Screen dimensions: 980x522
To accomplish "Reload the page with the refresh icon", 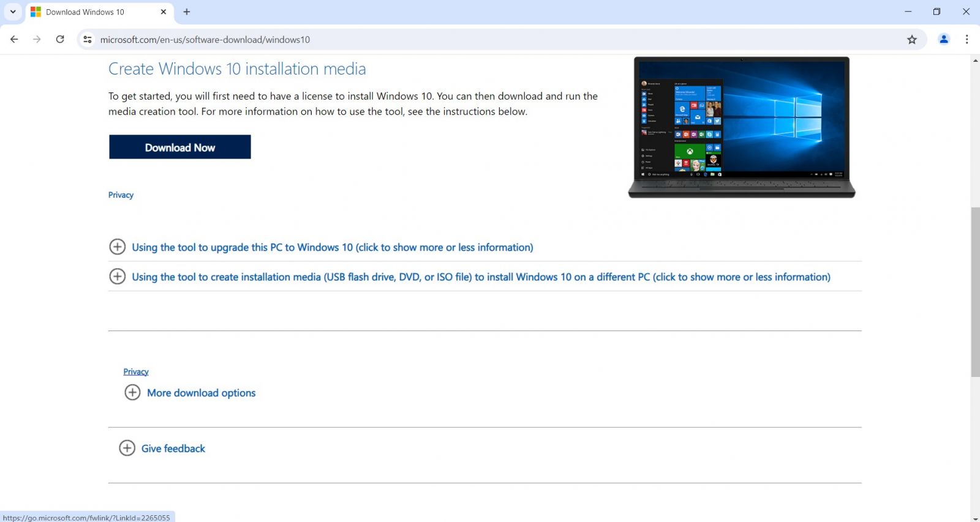I will (x=60, y=39).
